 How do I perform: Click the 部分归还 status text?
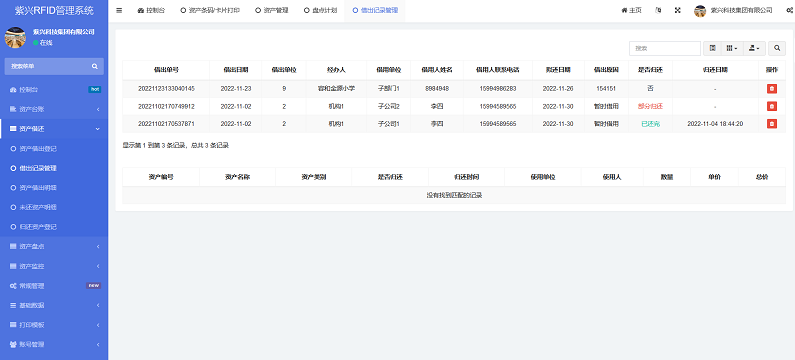(x=651, y=106)
